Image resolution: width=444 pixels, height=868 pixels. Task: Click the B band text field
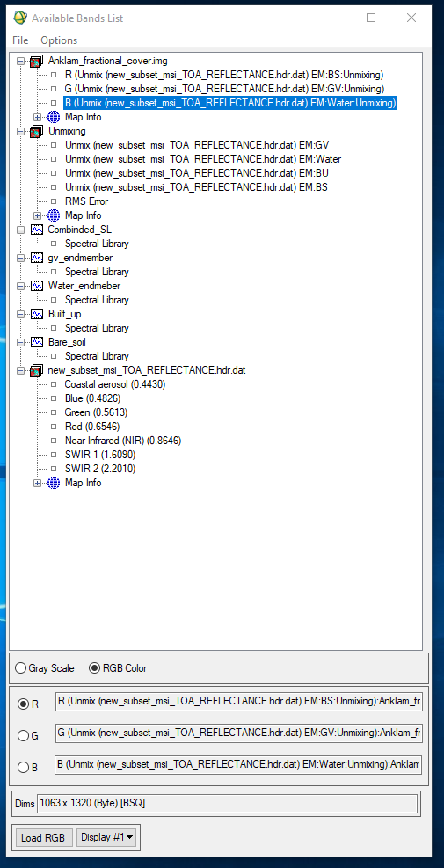(x=238, y=765)
